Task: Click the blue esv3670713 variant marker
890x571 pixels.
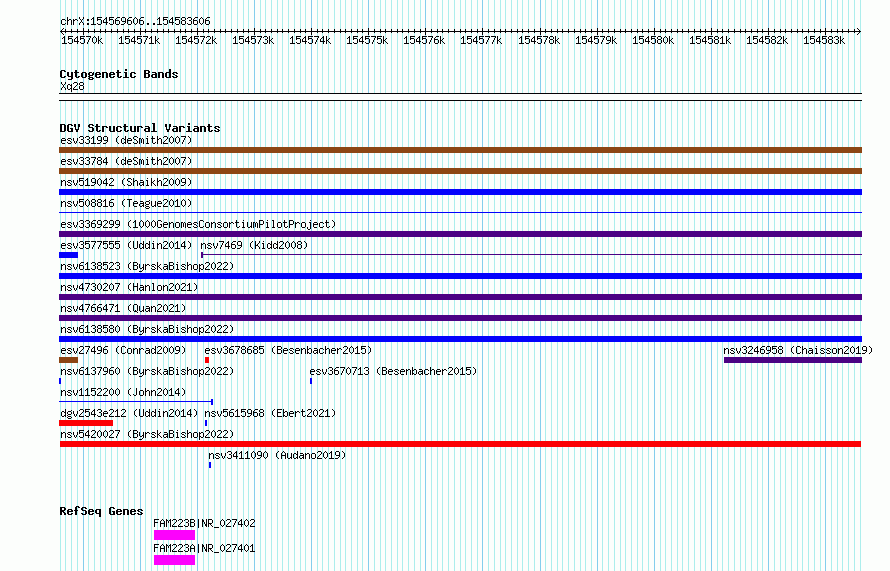Action: tap(310, 381)
